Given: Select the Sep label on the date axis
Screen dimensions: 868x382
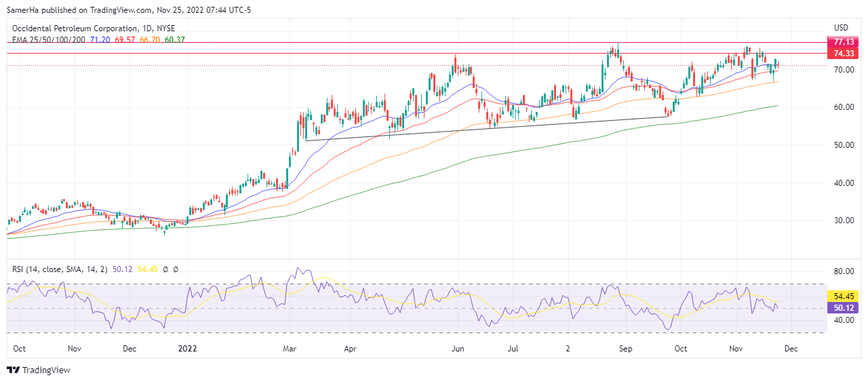Looking at the screenshot, I should [x=625, y=349].
